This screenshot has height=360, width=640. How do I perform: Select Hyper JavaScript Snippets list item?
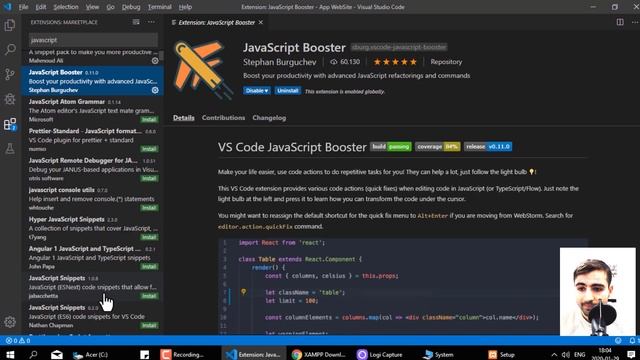coord(92,228)
